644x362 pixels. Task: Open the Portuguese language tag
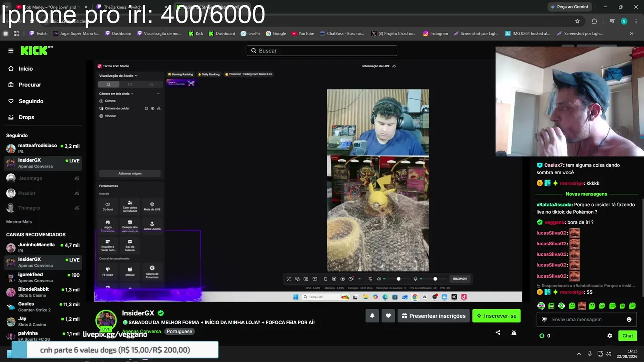180,332
